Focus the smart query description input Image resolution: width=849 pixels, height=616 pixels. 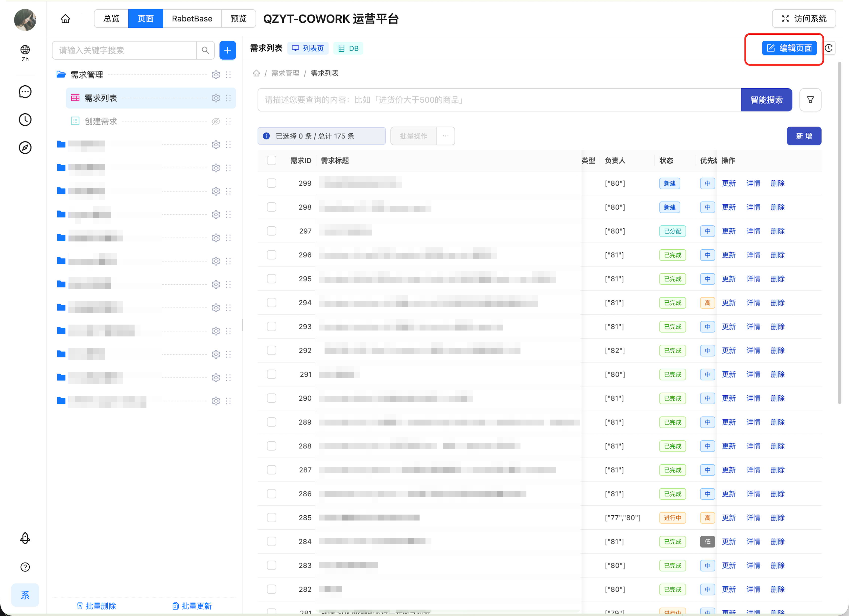pyautogui.click(x=499, y=100)
